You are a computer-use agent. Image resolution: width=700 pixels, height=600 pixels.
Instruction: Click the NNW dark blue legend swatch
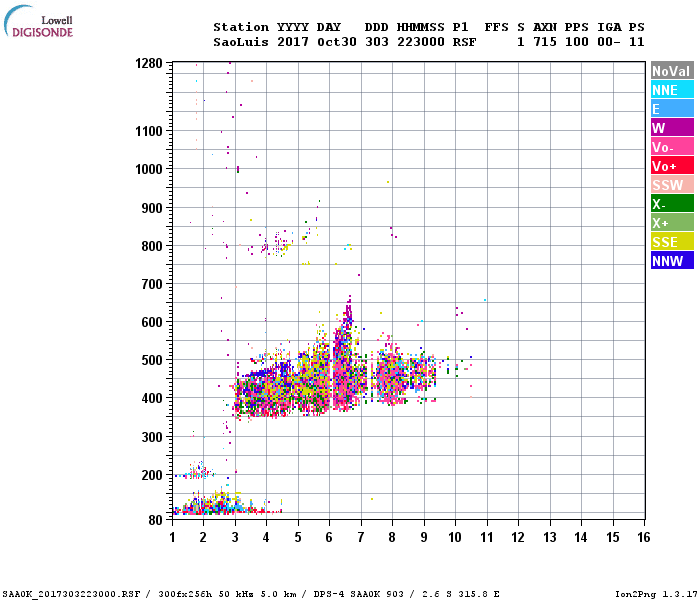click(x=672, y=261)
